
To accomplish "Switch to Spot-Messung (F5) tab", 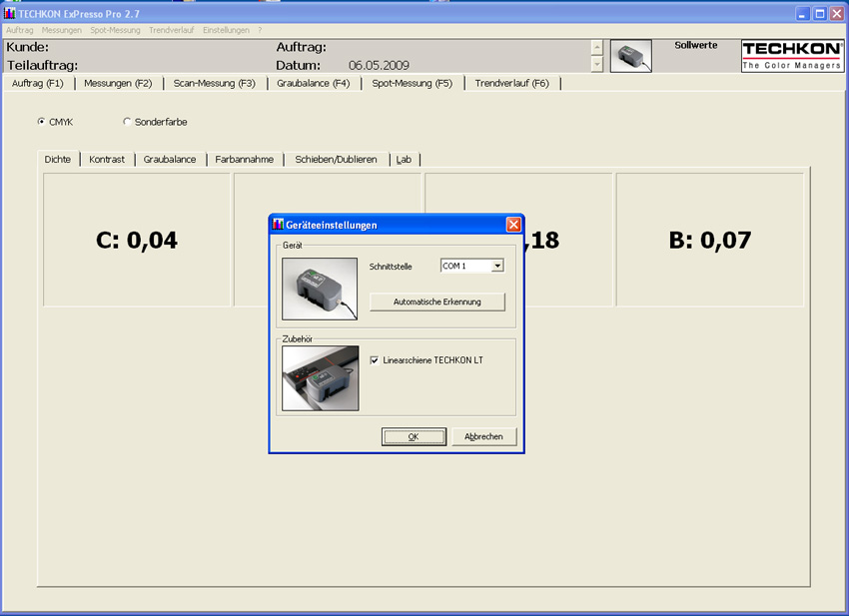I will (x=413, y=83).
